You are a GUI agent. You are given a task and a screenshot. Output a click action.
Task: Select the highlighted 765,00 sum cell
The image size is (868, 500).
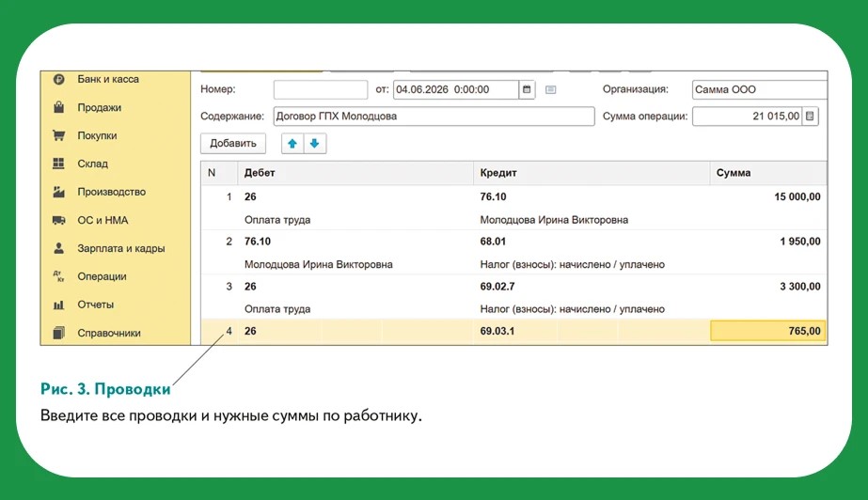click(767, 332)
